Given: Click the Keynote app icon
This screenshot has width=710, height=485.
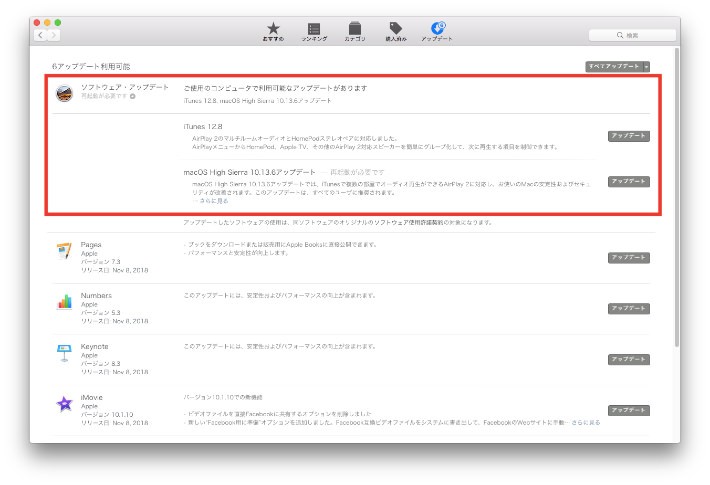Looking at the screenshot, I should pos(64,353).
